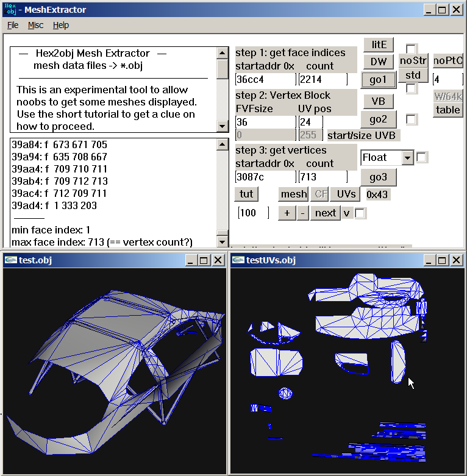The image size is (467, 476).
Task: Click the testUVs.obj window icon
Action: 238,260
